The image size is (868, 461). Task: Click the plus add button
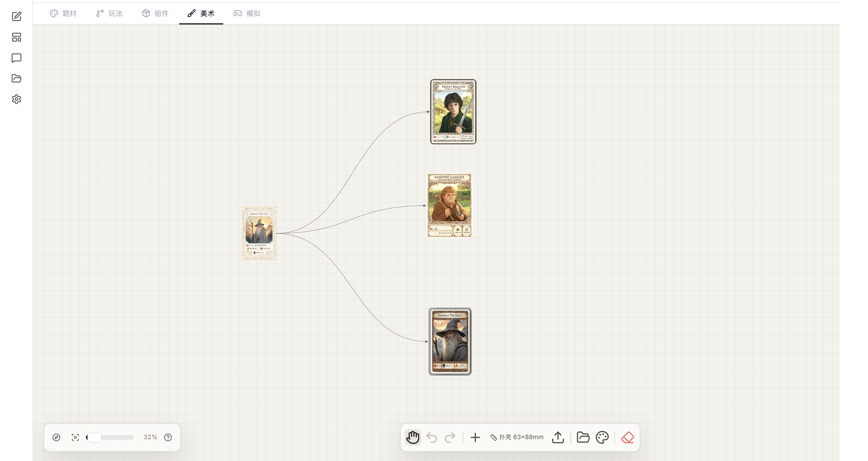tap(475, 437)
